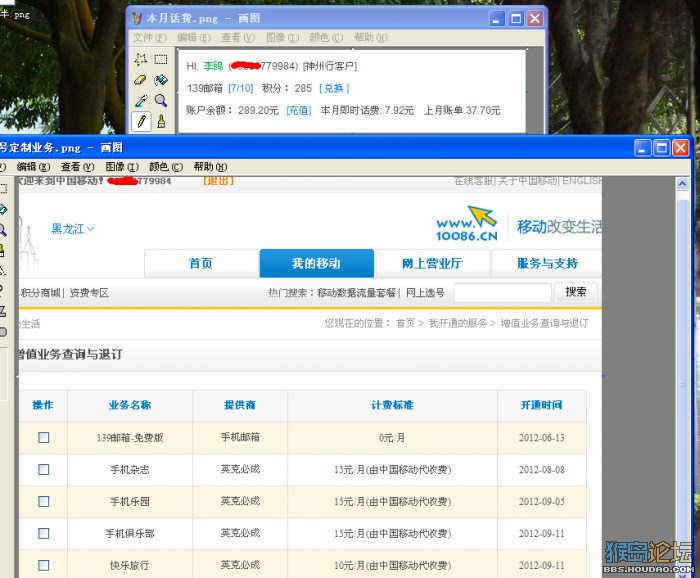Click the [退出] logout link
700x578 pixels.
[x=218, y=181]
